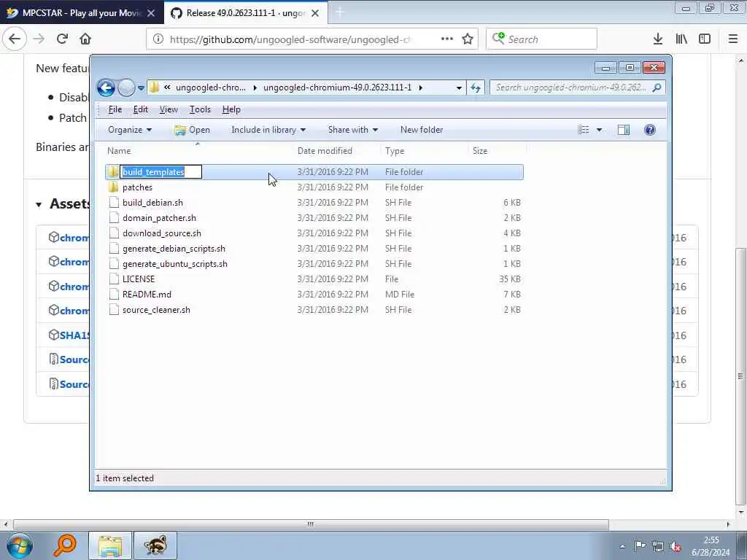Select build_debian.sh file icon
The image size is (747, 560).
coord(113,203)
